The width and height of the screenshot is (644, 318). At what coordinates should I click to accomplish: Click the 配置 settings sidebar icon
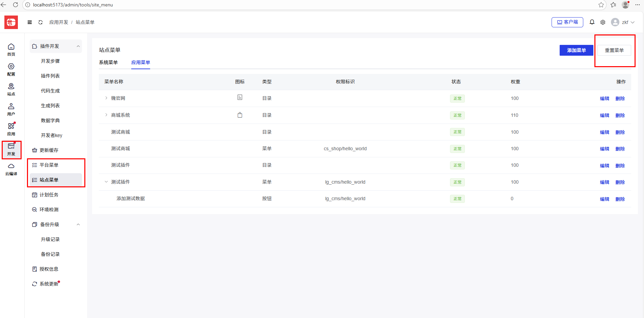tap(11, 69)
